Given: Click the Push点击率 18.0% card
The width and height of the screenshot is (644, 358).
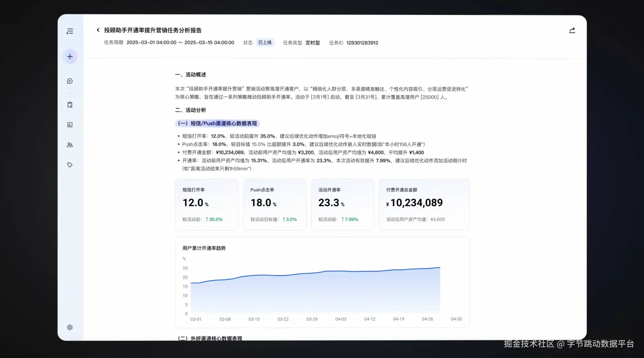Looking at the screenshot, I should pos(275,204).
